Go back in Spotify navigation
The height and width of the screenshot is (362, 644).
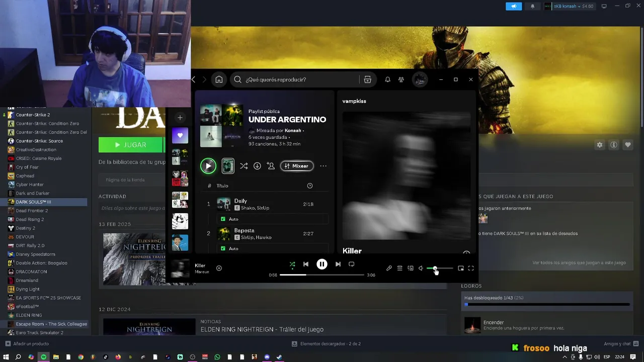(x=194, y=79)
